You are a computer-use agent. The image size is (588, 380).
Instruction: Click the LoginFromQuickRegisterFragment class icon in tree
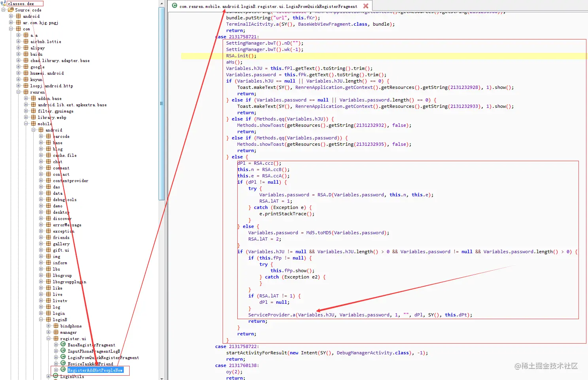tap(63, 357)
